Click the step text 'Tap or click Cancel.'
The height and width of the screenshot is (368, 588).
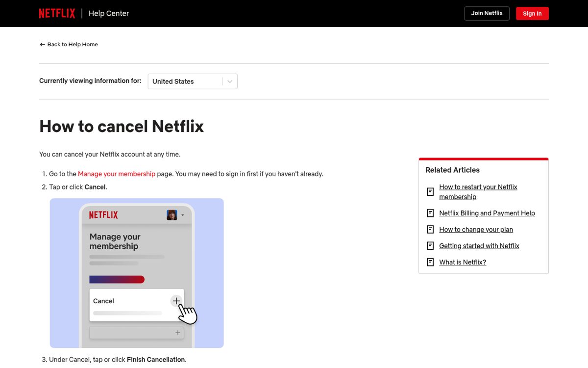pos(78,187)
